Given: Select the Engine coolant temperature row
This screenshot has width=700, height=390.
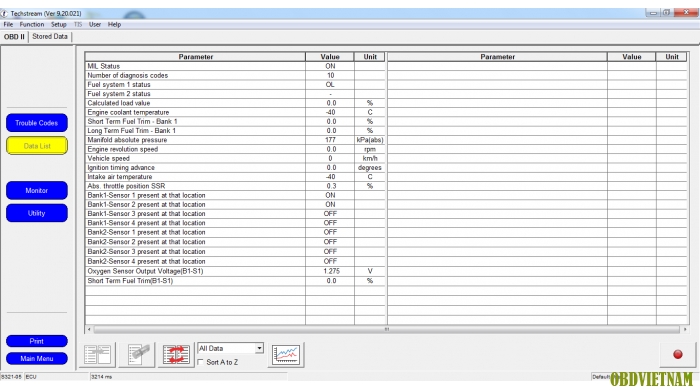Looking at the screenshot, I should pos(235,112).
